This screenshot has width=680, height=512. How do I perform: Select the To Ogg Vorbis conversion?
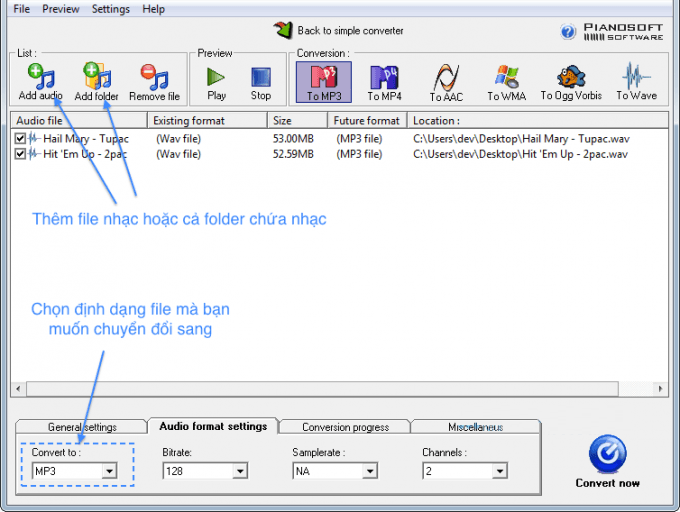tap(571, 82)
